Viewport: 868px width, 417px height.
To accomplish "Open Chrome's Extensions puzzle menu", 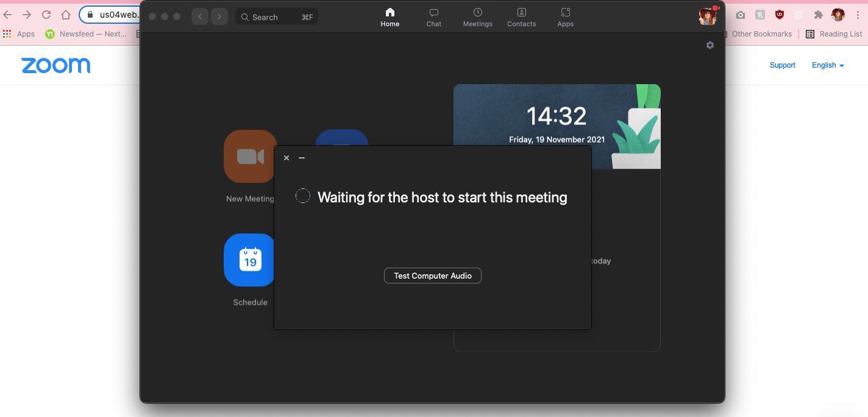I will 819,15.
